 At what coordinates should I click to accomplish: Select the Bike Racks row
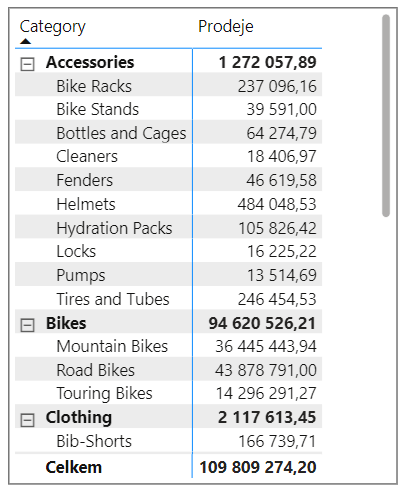(x=169, y=86)
